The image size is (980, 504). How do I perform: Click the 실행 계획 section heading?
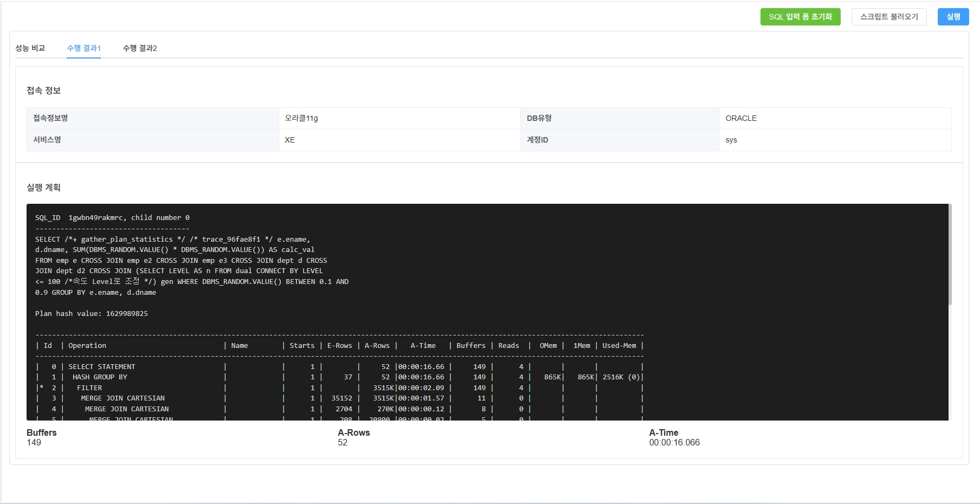[44, 188]
